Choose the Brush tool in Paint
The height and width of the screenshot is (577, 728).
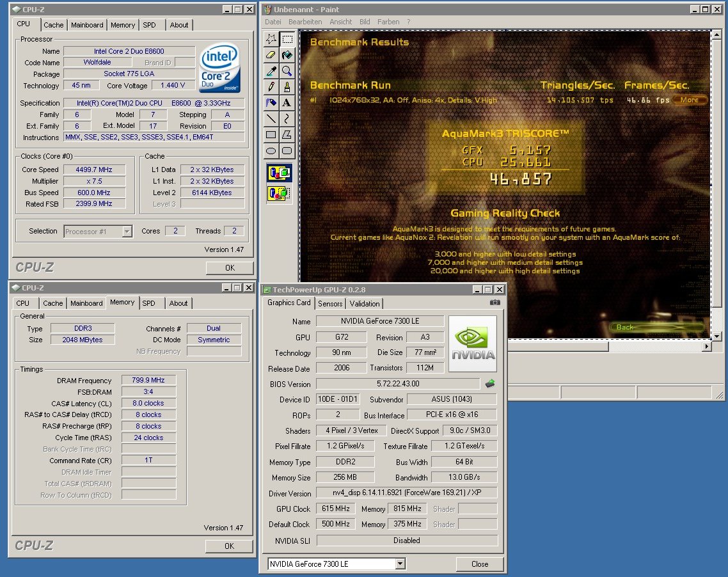[x=287, y=87]
